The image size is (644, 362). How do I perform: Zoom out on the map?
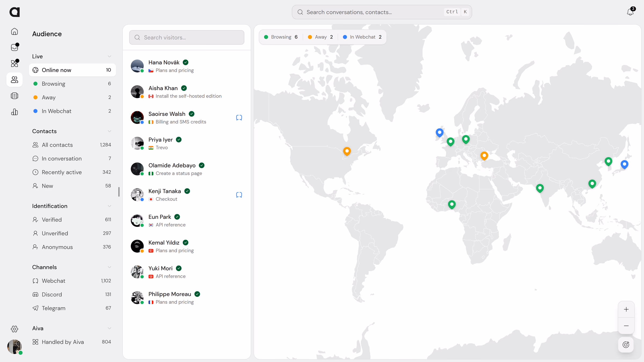tap(626, 326)
